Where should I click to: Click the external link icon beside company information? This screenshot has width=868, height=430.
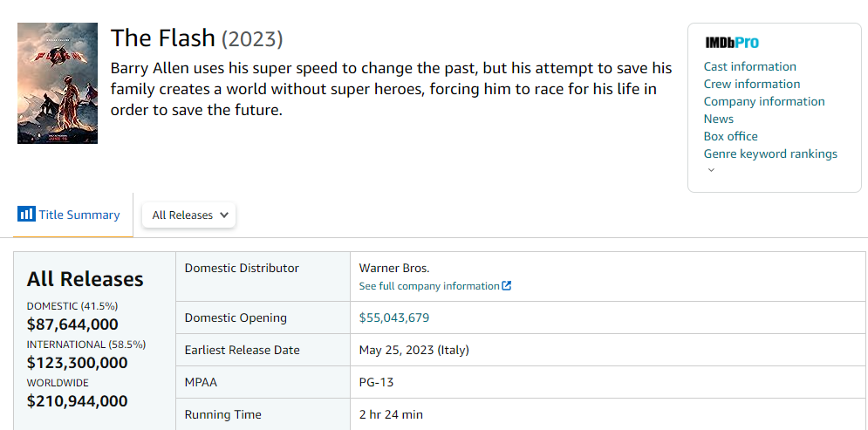[507, 286]
